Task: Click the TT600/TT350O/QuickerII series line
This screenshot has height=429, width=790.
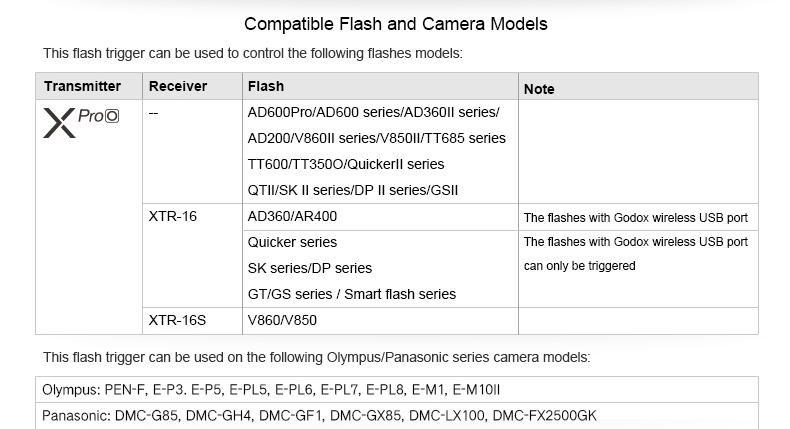Action: point(346,164)
